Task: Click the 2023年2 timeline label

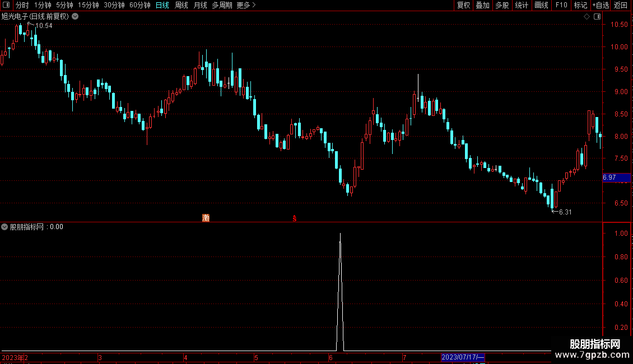Action: (x=15, y=357)
